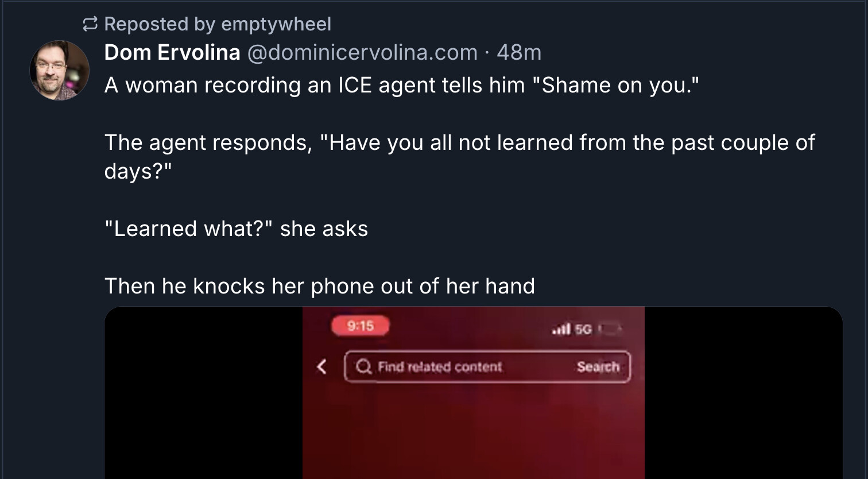This screenshot has height=479, width=868.
Task: Tap the red 9:15 time pill
Action: pos(361,326)
